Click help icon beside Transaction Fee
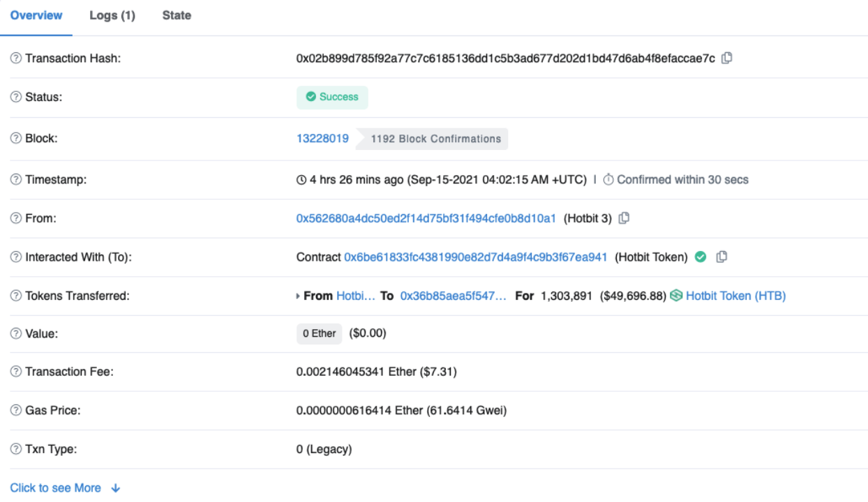 click(15, 372)
